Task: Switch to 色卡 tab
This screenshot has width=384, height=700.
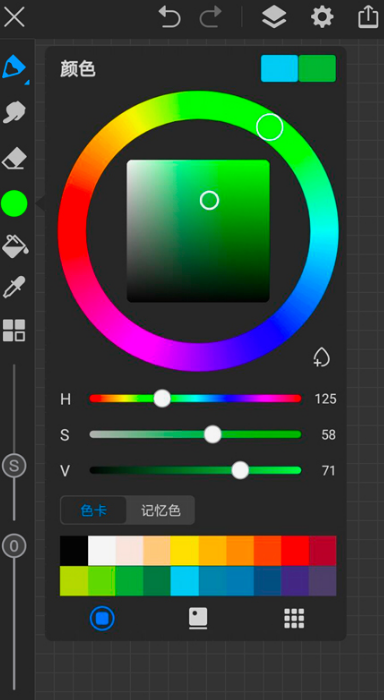Action: tap(94, 510)
